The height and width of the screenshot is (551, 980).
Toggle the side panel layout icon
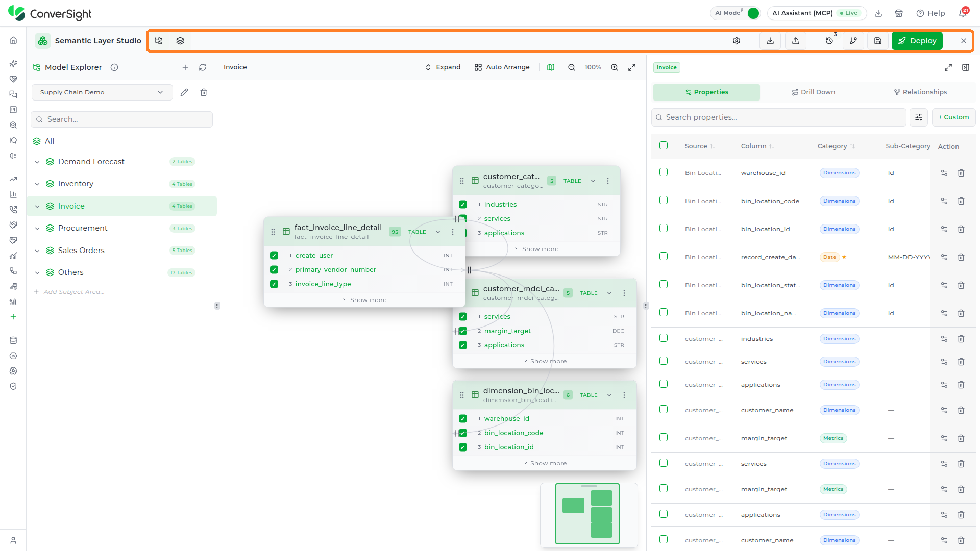point(966,67)
